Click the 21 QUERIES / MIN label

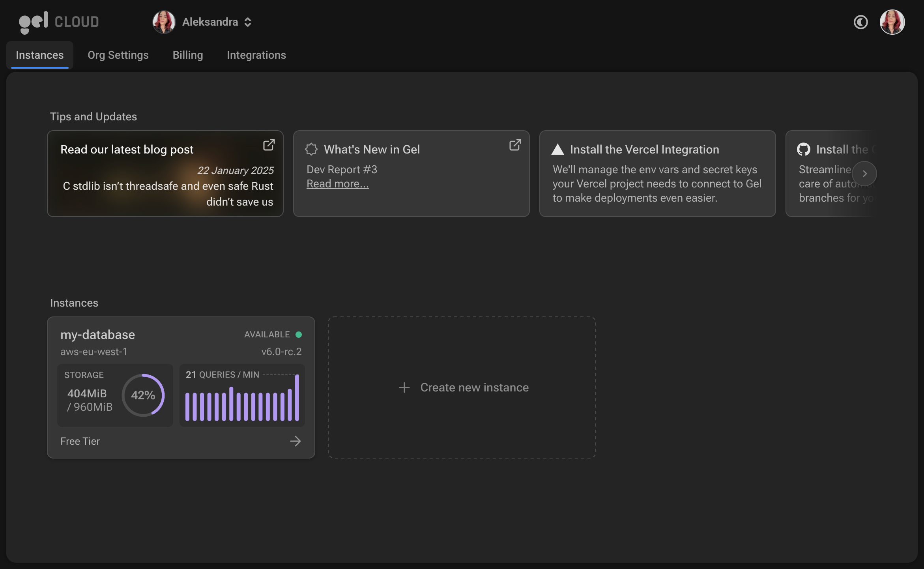223,374
